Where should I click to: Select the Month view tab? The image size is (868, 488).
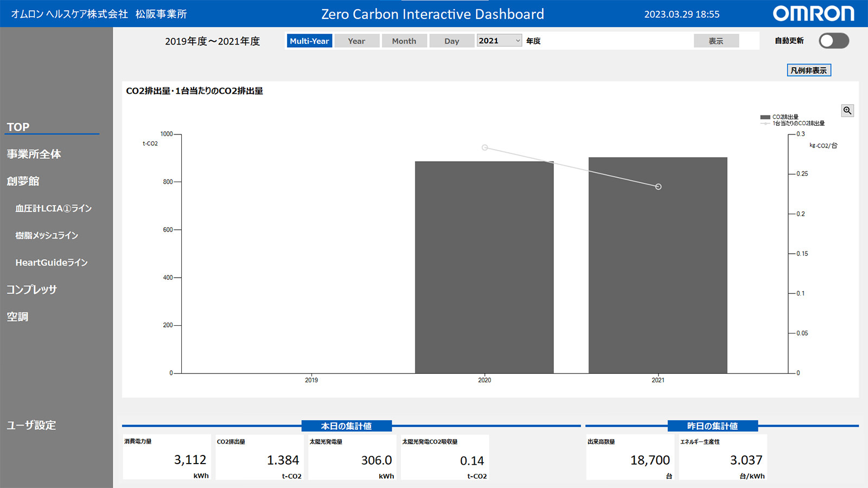pos(404,41)
